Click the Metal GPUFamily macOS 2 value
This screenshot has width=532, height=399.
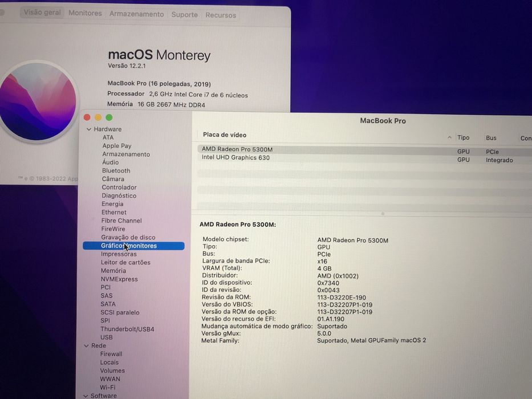[372, 340]
